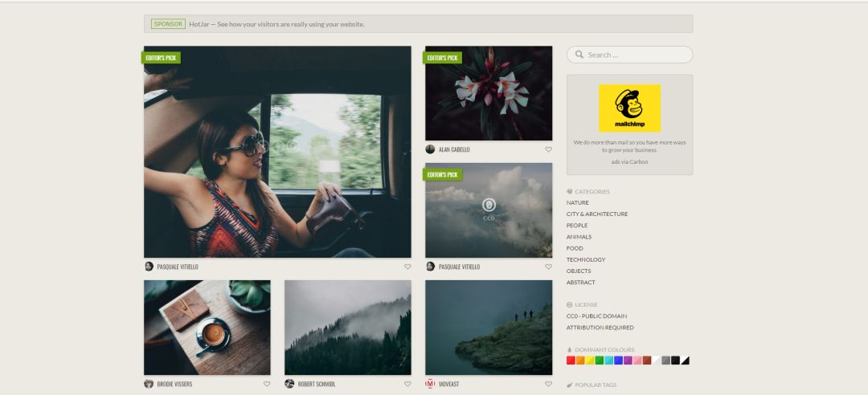The width and height of the screenshot is (868, 395).
Task: Heart the foggy forest photo by Robert Schmidl
Action: pos(407,384)
